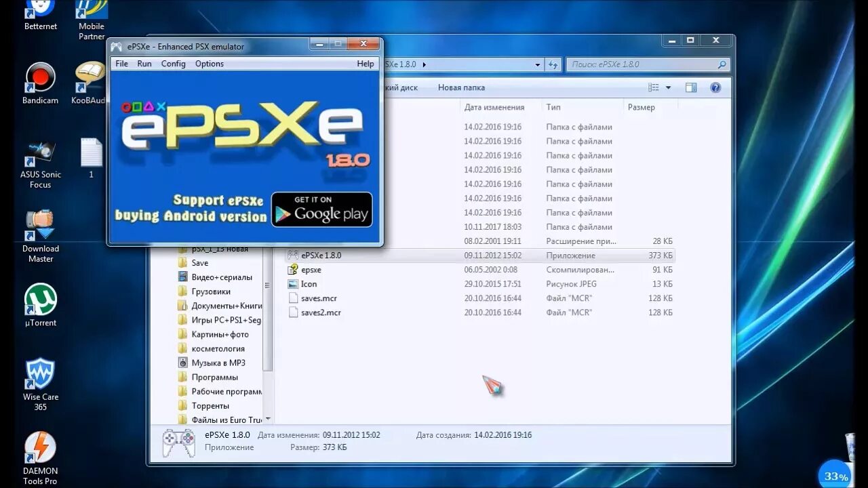Open the Wise Care 365 shortcut
868x488 pixels.
pos(41,384)
